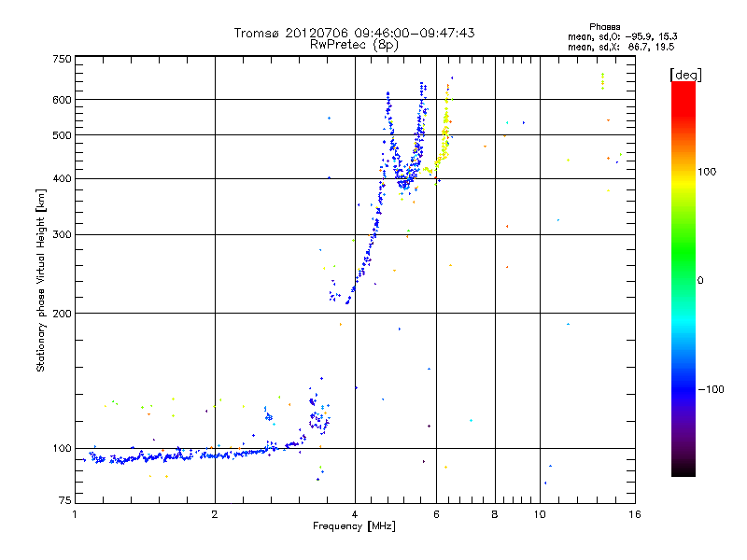Screen dimensions: 747x560
Task: Click the colorbar tick label '100'
Action: tap(707, 172)
